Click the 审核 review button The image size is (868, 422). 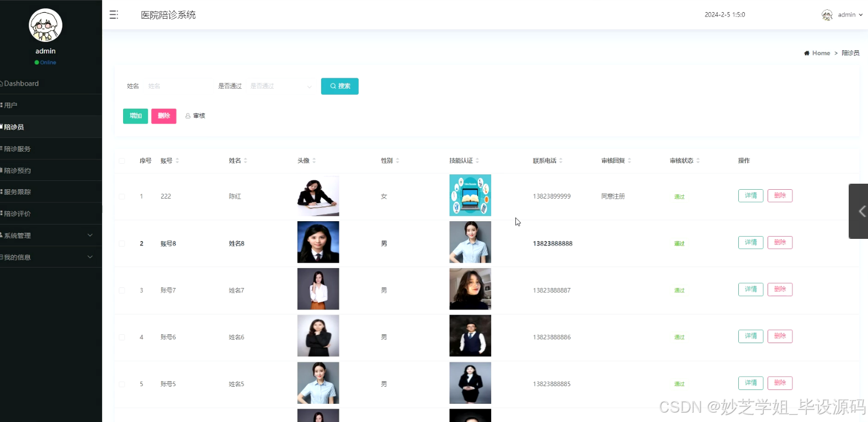[195, 116]
